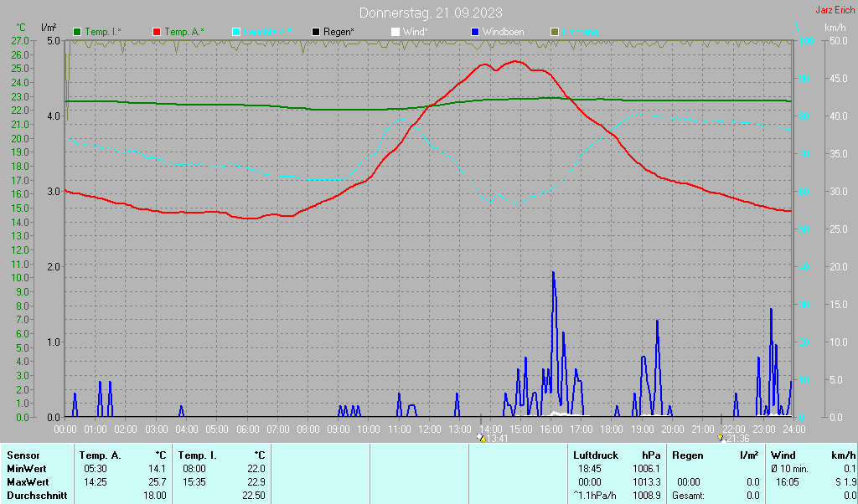Click the black Regen legend swatch
The image size is (858, 504).
pos(316,33)
